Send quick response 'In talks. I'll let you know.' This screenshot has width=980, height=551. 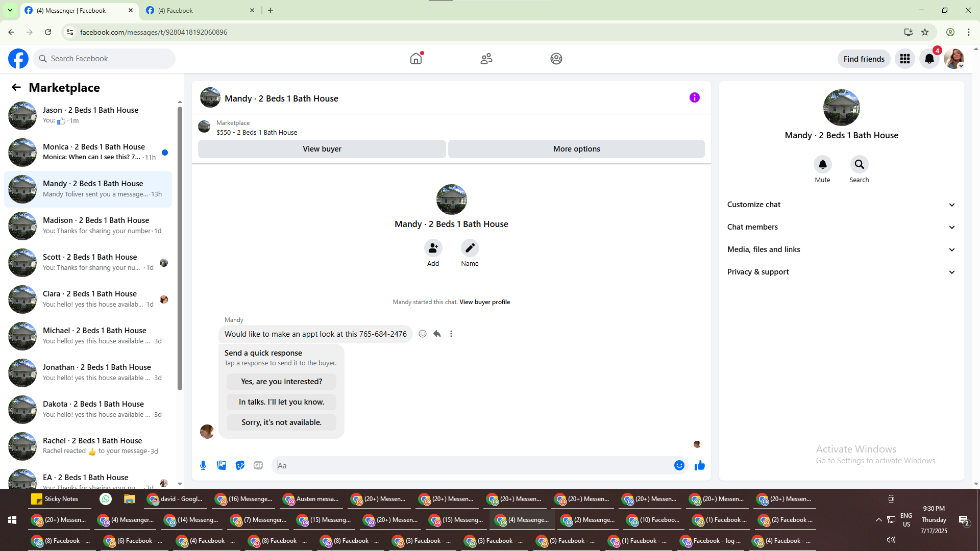(x=282, y=402)
